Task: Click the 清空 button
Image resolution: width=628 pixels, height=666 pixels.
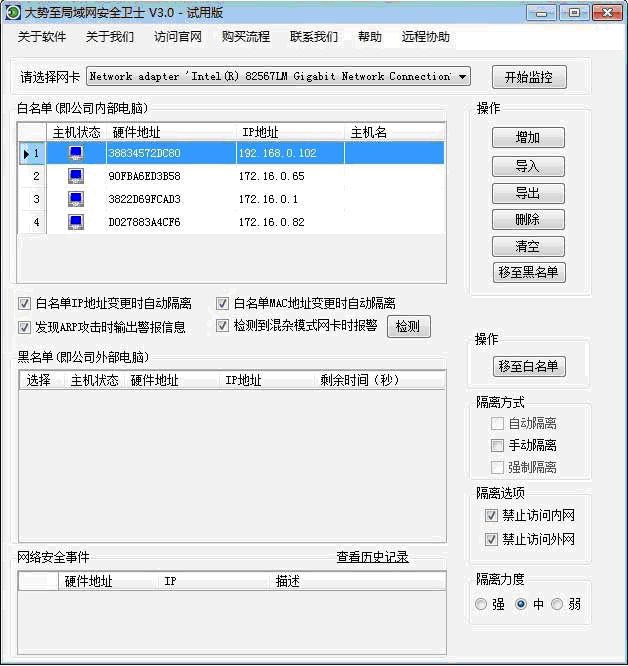Action: [528, 246]
